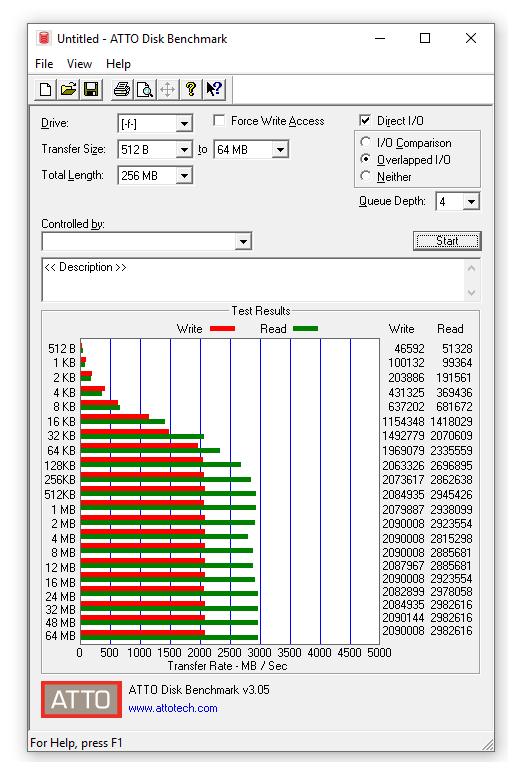Screen dimensions: 508x762
Task: Click inside the Description text box
Action: [253, 279]
